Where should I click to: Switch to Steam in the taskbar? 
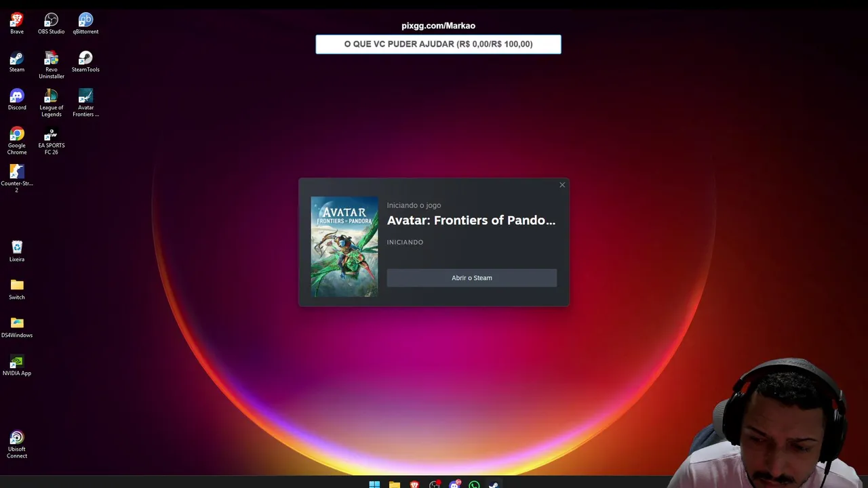[x=494, y=484]
